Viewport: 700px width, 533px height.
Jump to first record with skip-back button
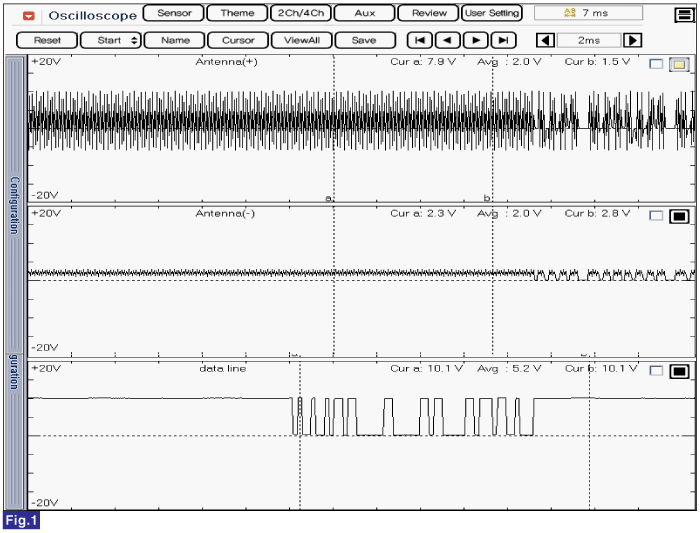(x=420, y=40)
